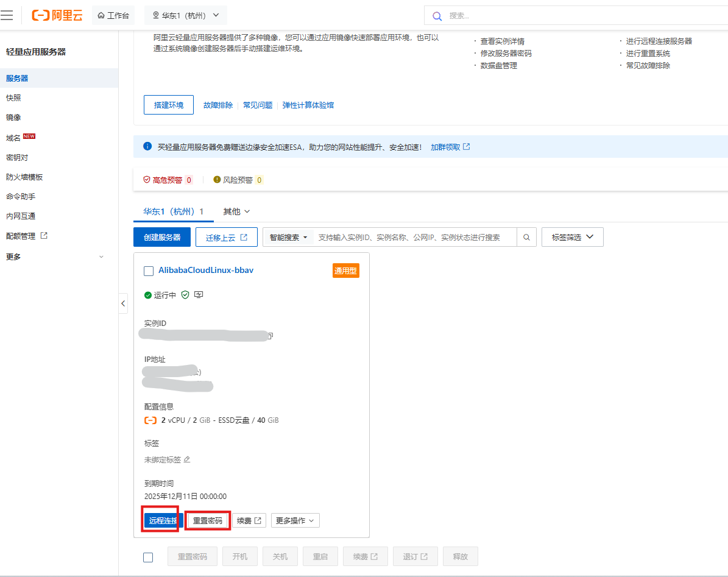This screenshot has height=577, width=728.
Task: Open the 加群领取 link
Action: [x=445, y=147]
